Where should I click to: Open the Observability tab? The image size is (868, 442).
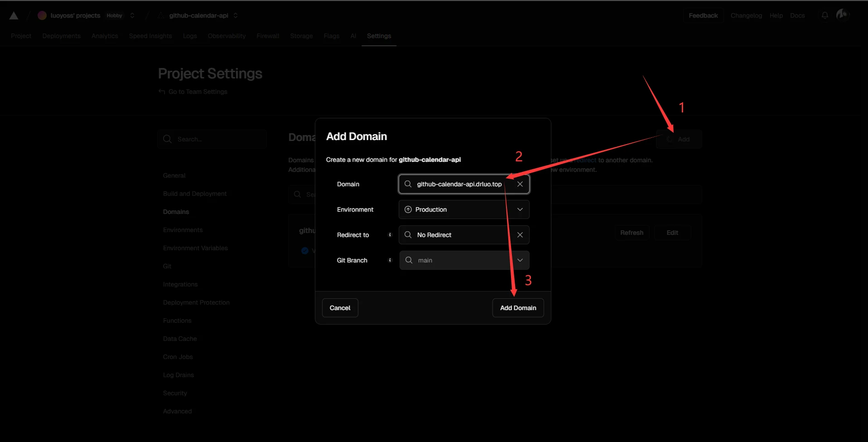click(227, 36)
